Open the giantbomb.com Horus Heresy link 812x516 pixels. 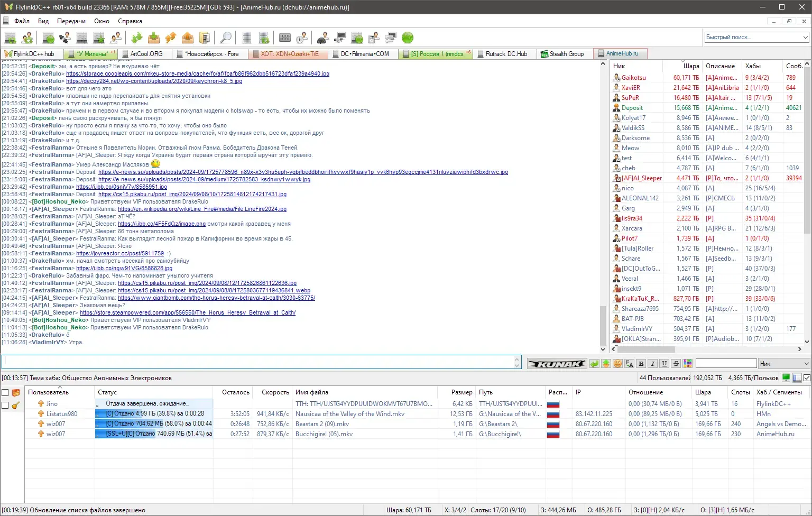pos(216,298)
